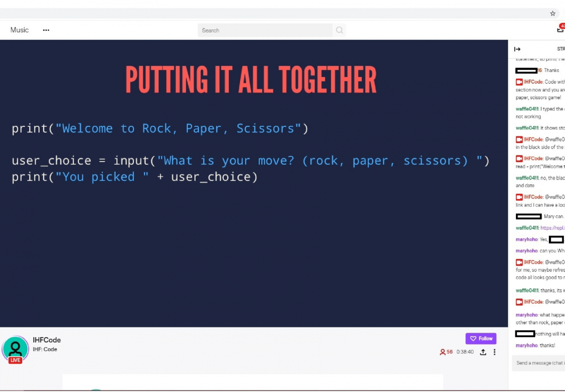Click the bookmark star icon
565x392 pixels.
pos(553,14)
